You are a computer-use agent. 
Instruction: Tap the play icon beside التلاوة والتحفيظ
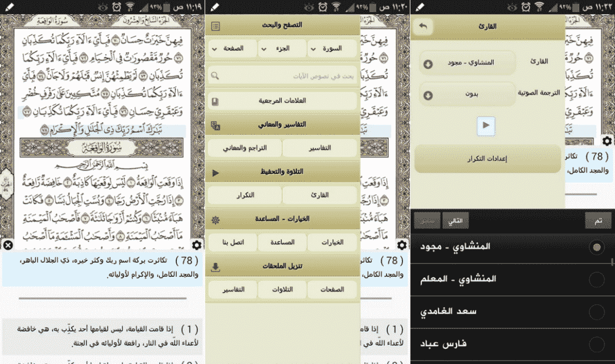[x=216, y=173]
